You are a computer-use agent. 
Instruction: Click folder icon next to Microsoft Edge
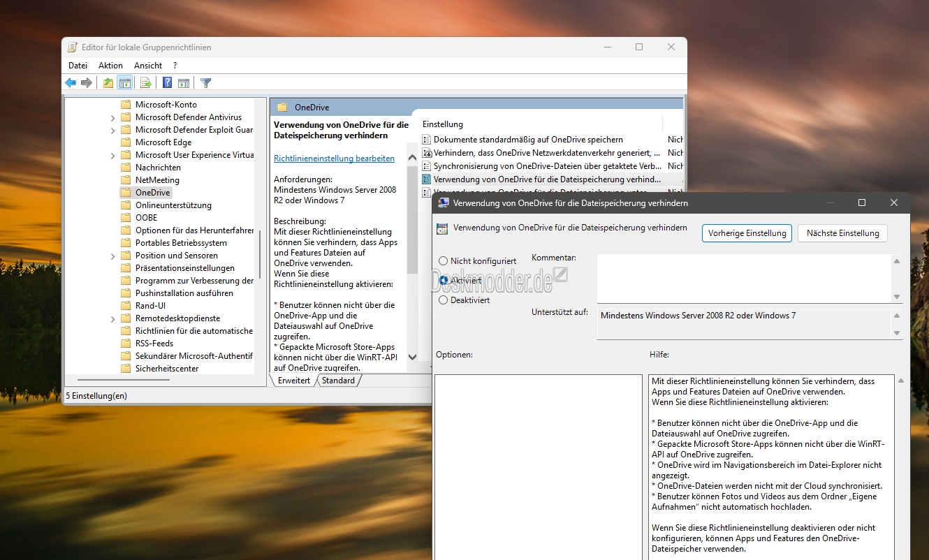point(126,142)
